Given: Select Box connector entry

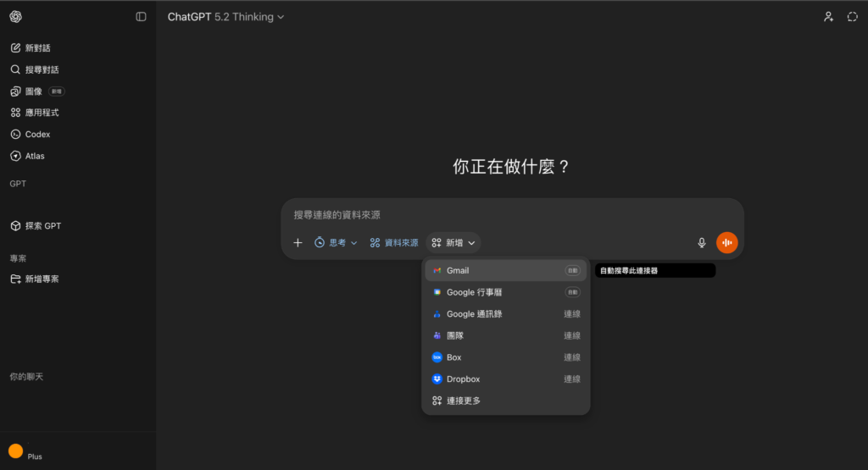Looking at the screenshot, I should (505, 357).
